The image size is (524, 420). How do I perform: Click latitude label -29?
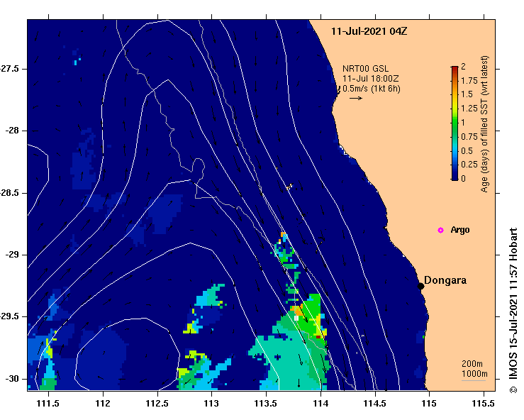[x=11, y=255]
